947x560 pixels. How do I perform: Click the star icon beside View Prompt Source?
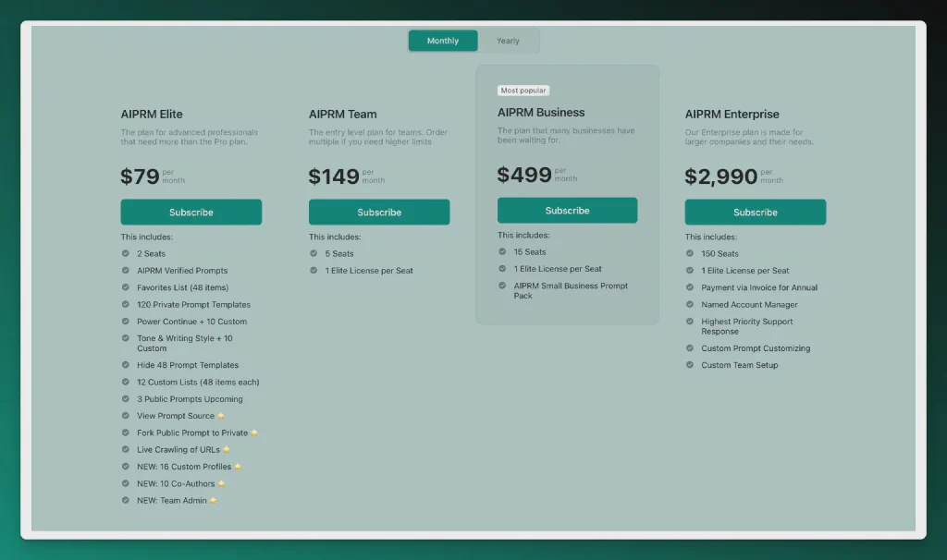220,417
